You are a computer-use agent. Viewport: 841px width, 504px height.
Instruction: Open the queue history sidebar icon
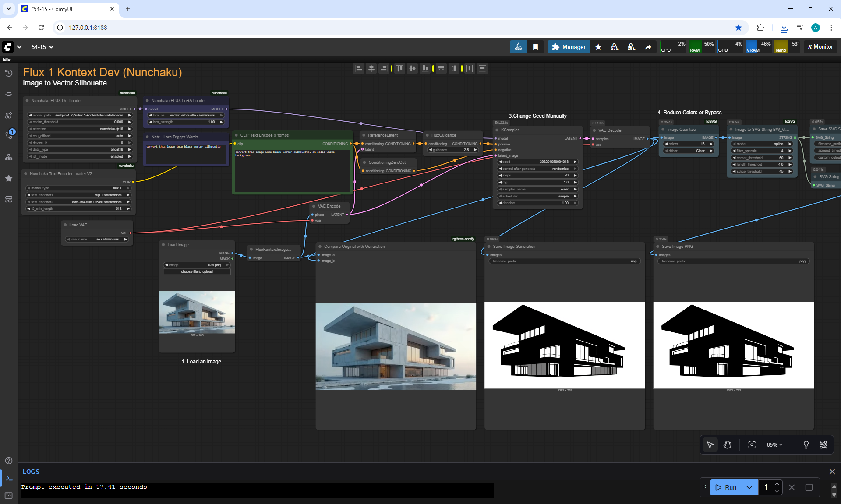(9, 73)
